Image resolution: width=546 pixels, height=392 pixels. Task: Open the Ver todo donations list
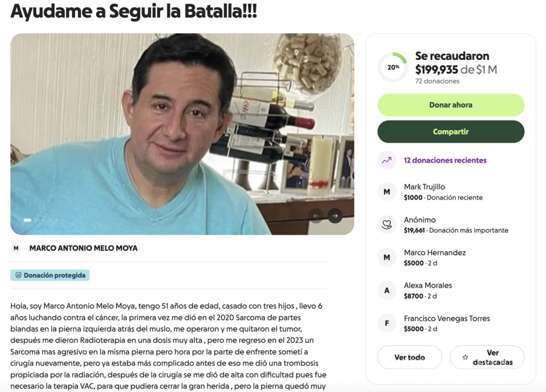pyautogui.click(x=410, y=357)
